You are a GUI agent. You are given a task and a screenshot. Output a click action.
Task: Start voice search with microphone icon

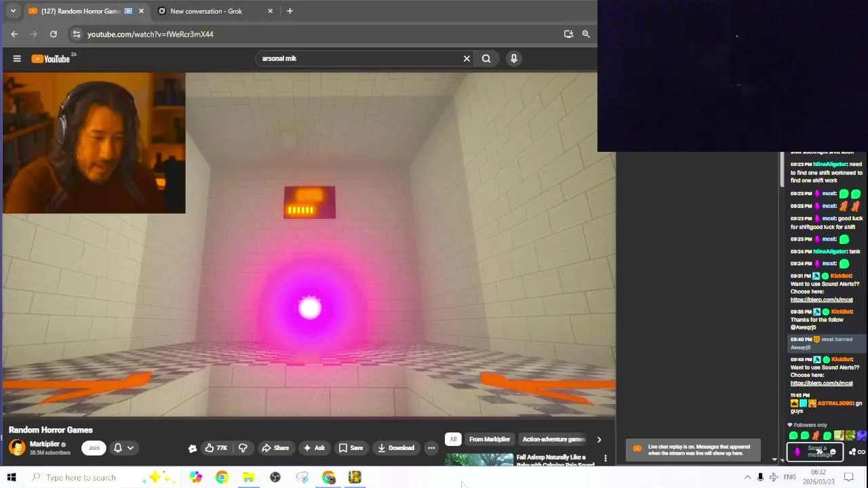coord(514,59)
